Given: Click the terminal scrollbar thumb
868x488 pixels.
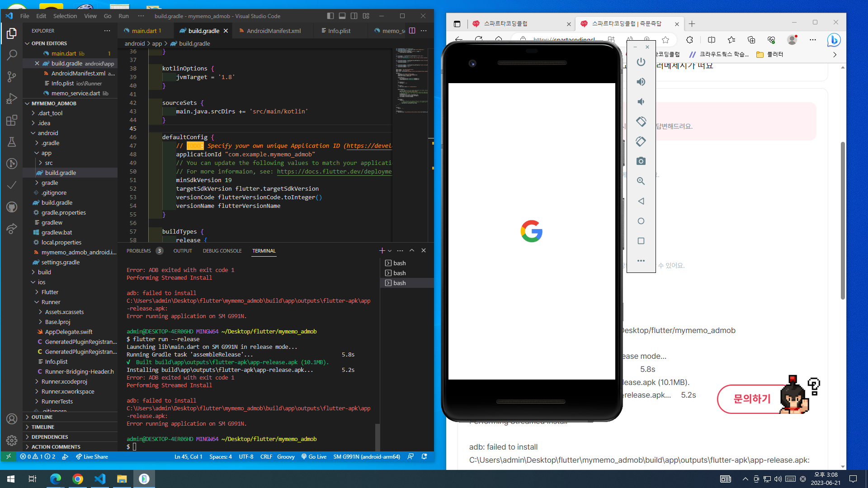Looking at the screenshot, I should point(377,437).
